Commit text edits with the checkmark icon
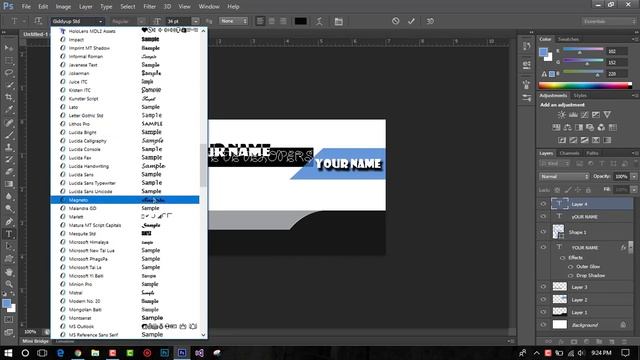640x360 pixels. tap(411, 21)
